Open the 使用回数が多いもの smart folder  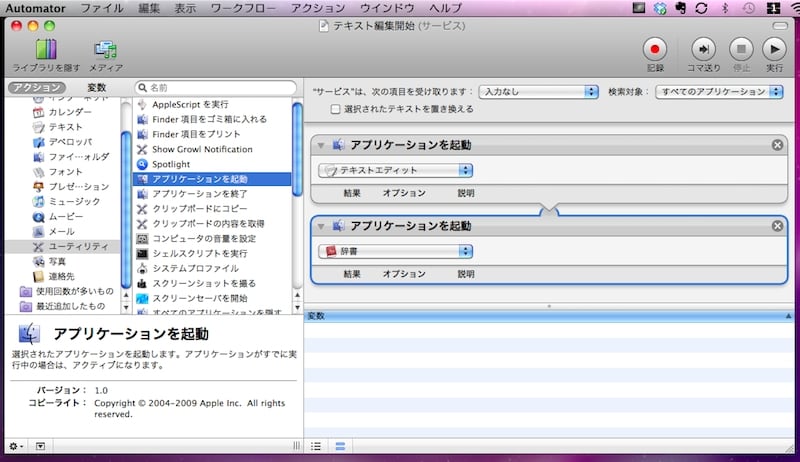click(x=67, y=291)
